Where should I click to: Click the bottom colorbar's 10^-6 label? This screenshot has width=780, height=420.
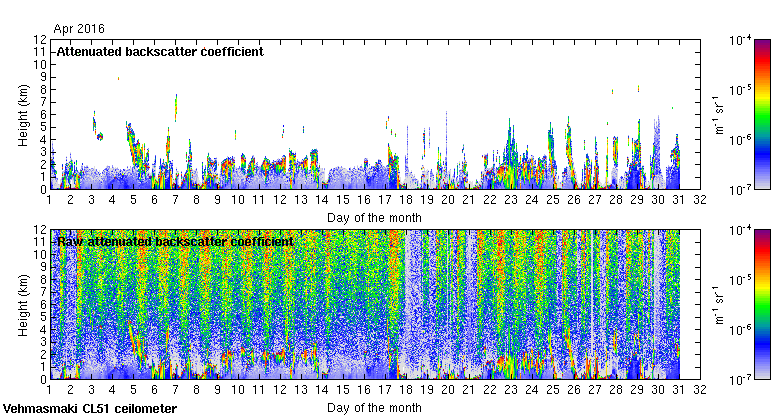(x=740, y=330)
